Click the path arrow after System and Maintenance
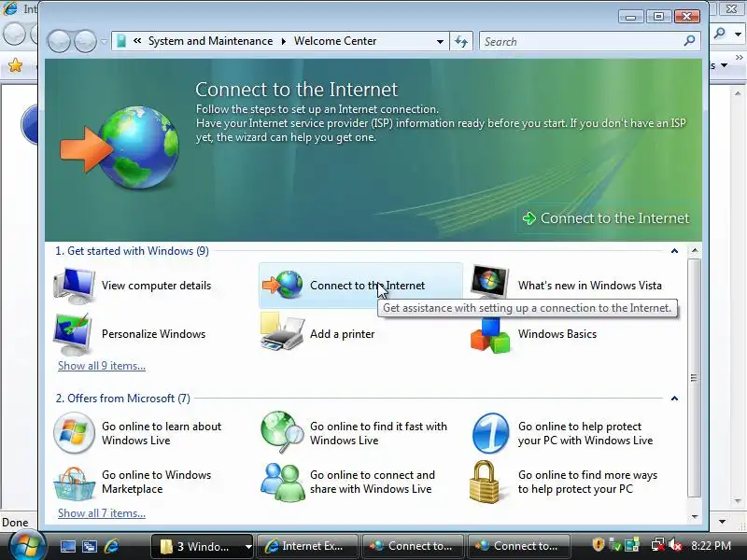The height and width of the screenshot is (560, 747). click(x=284, y=41)
